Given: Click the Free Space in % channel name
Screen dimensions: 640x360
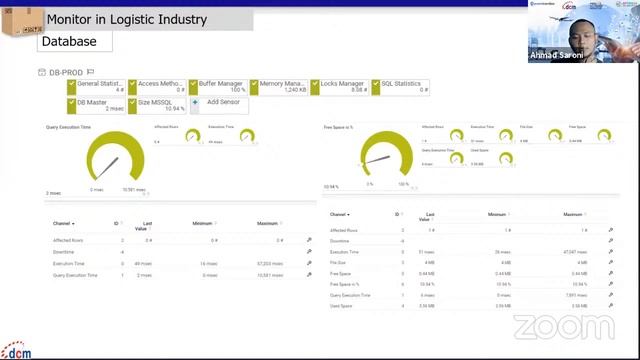Looking at the screenshot, I should (x=344, y=284).
